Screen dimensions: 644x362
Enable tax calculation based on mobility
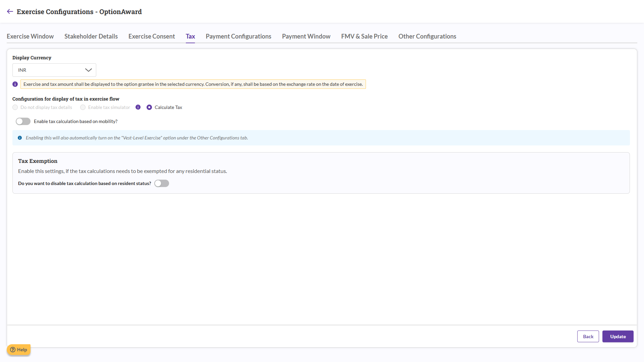click(23, 121)
